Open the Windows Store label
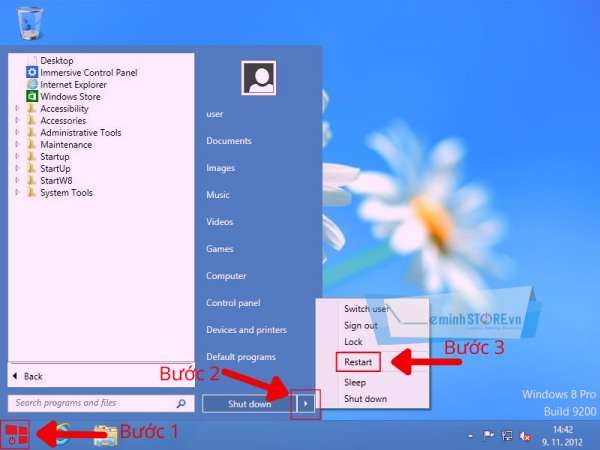600x450 pixels. pos(70,96)
